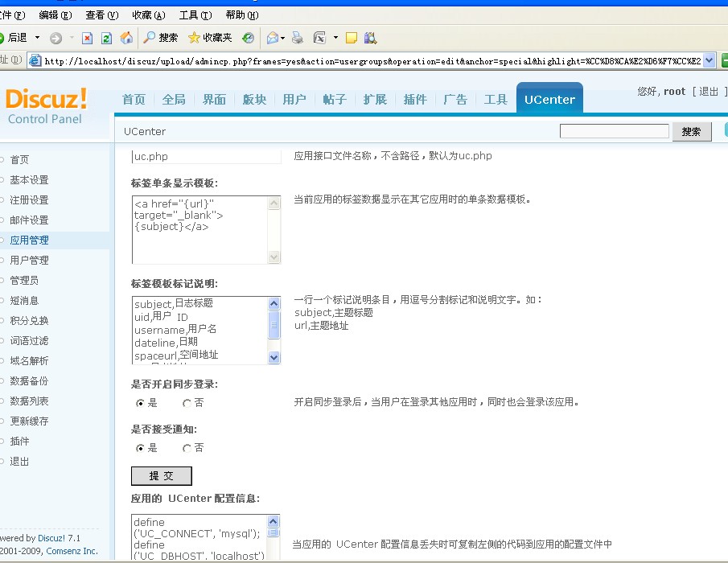
Task: Open the Edit icon dropdown arrow
Action: (335, 38)
